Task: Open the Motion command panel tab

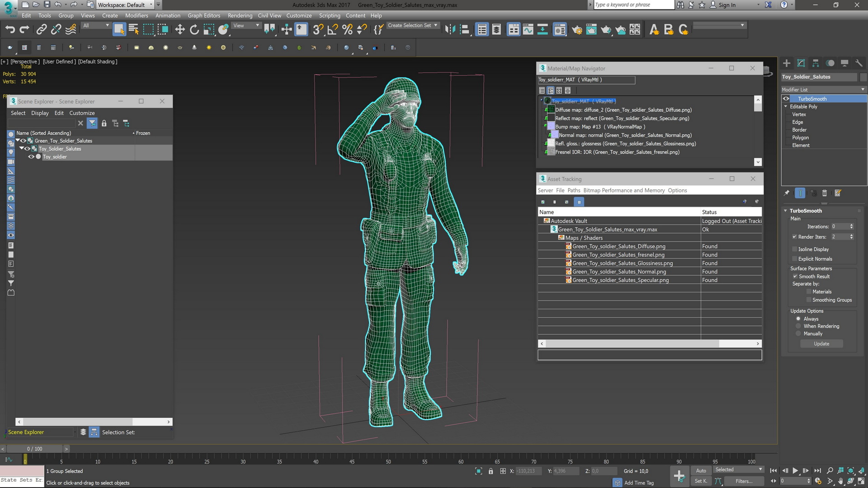Action: (x=830, y=63)
